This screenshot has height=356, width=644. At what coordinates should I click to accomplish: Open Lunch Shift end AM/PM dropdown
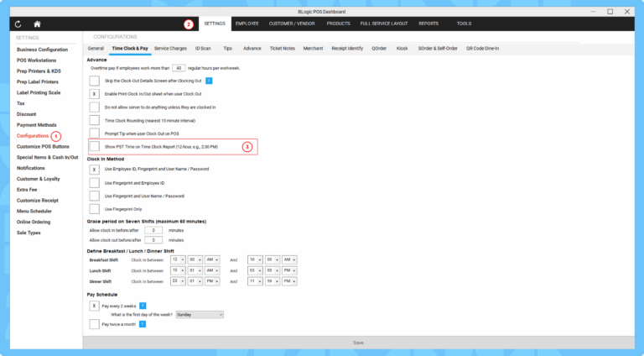coord(289,270)
